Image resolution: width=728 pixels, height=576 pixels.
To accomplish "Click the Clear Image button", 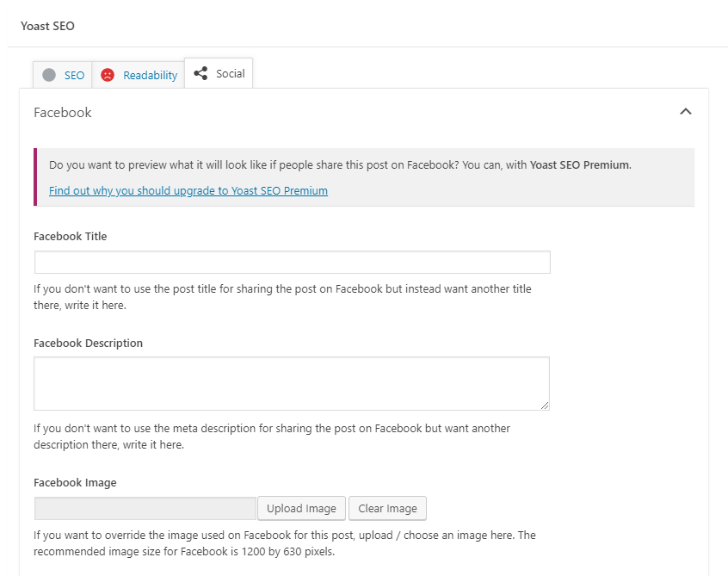I will pyautogui.click(x=388, y=508).
